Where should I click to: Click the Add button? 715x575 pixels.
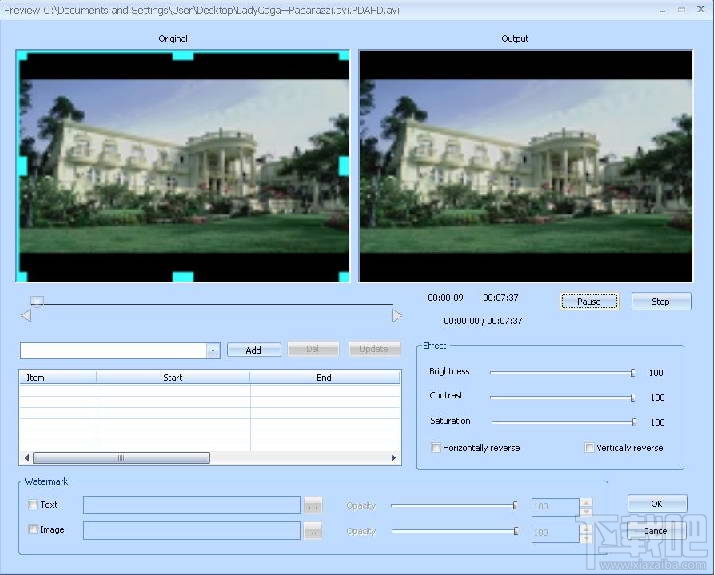click(x=254, y=350)
